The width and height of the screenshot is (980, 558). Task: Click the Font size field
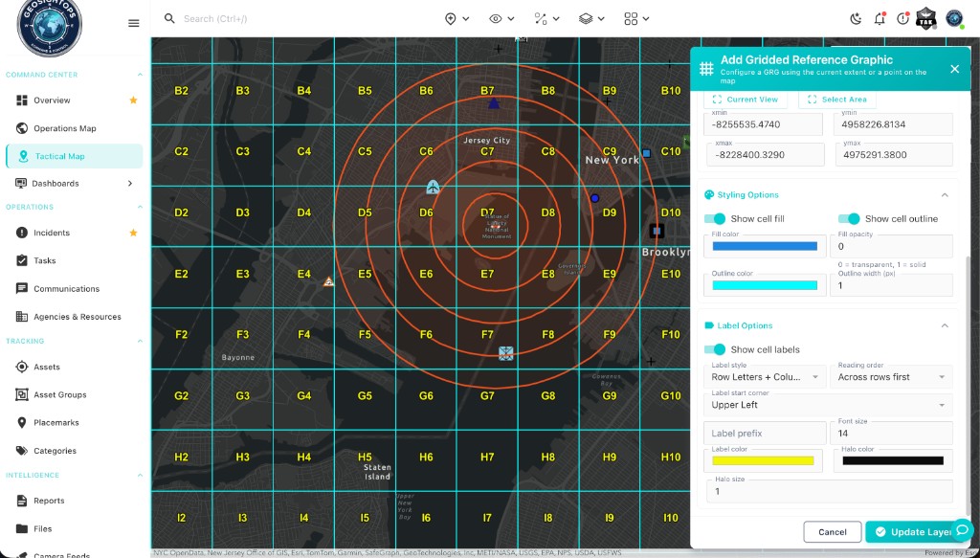tap(891, 433)
